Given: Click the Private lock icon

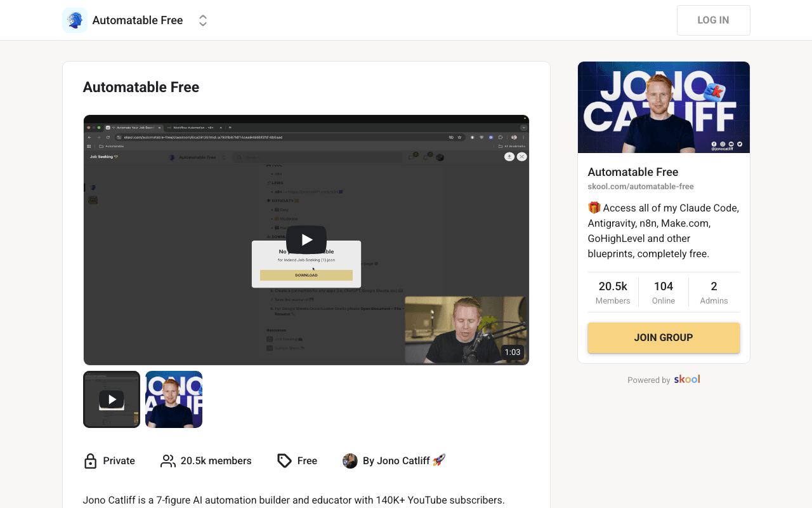Looking at the screenshot, I should pos(90,461).
